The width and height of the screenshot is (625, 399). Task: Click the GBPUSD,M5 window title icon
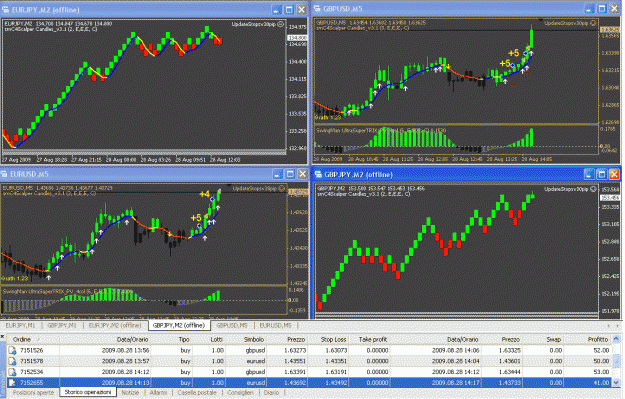click(317, 8)
